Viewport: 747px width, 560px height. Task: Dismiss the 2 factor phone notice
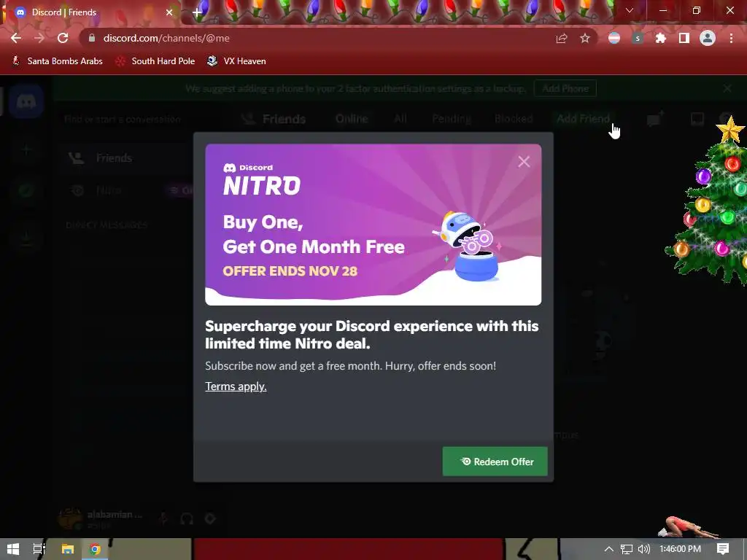[727, 88]
